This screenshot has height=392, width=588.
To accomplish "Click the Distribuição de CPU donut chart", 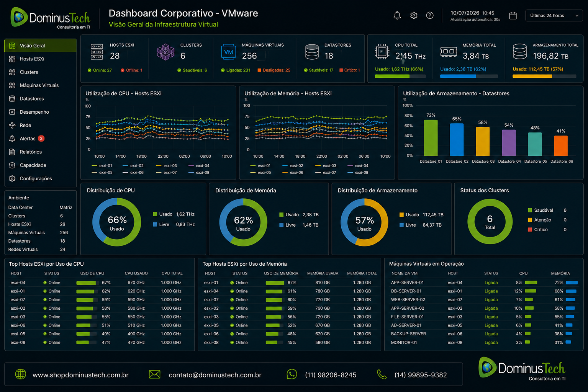I will click(117, 222).
